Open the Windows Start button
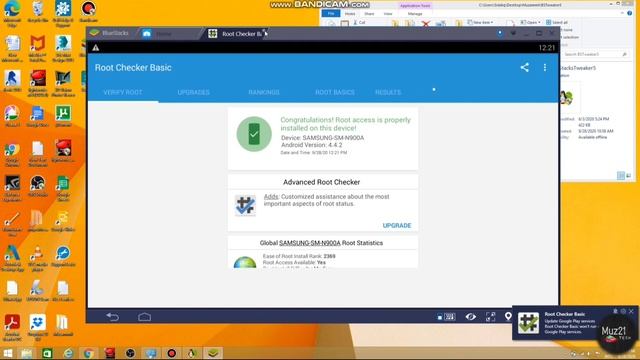Image resolution: width=640 pixels, height=360 pixels. (7, 353)
